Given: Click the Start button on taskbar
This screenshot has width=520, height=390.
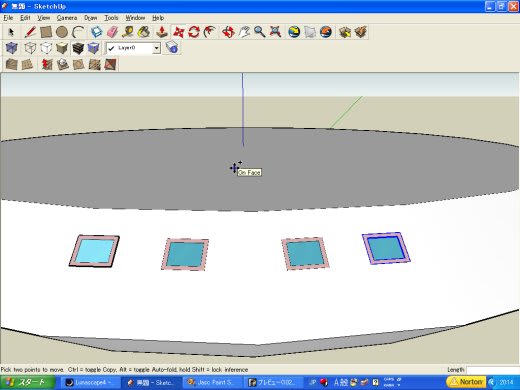Looking at the screenshot, I should pyautogui.click(x=28, y=382).
